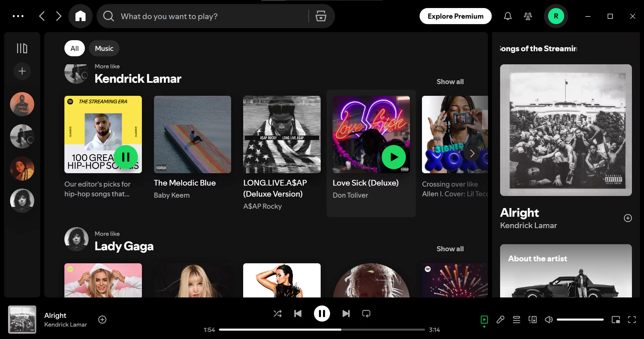
Task: Select the All filter chip
Action: click(74, 48)
